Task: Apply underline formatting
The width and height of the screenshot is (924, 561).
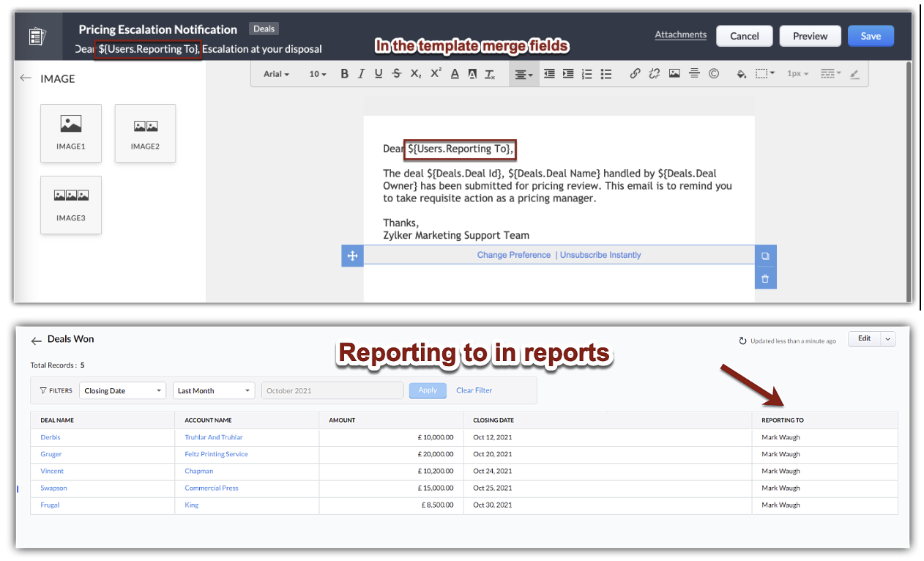Action: point(379,74)
